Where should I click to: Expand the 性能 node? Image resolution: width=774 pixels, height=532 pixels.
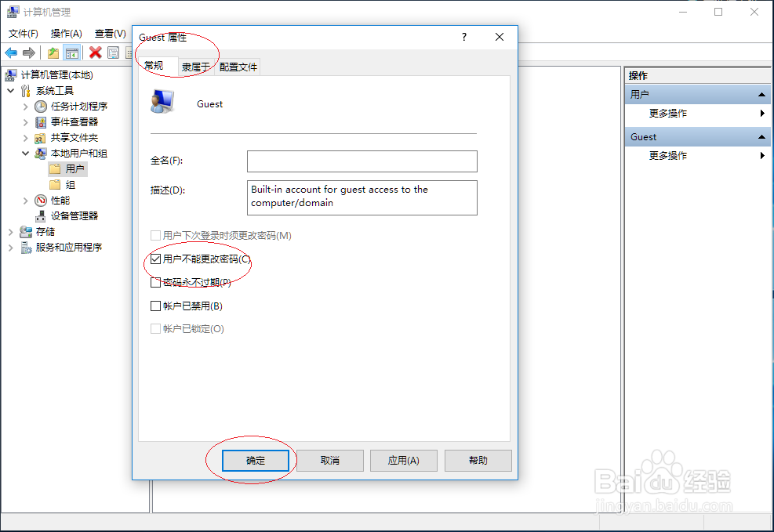(26, 201)
